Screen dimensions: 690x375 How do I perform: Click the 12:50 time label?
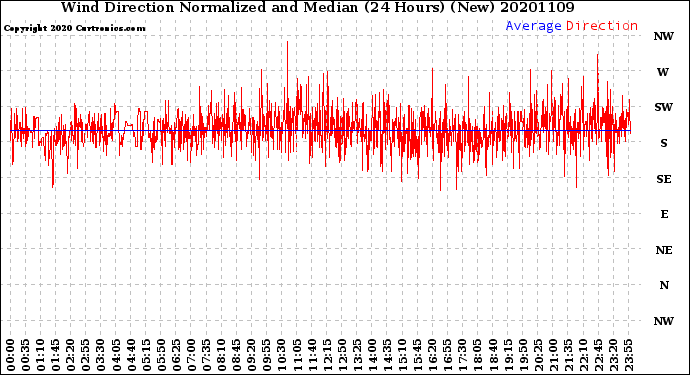click(x=342, y=355)
